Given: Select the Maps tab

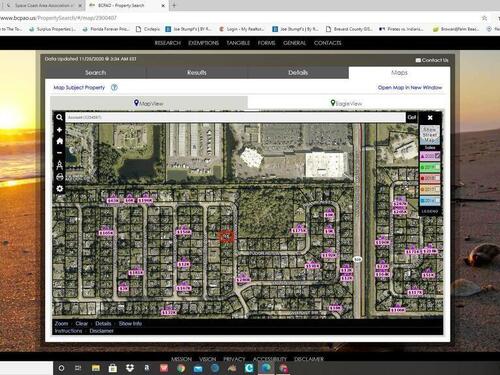Looking at the screenshot, I should point(399,72).
